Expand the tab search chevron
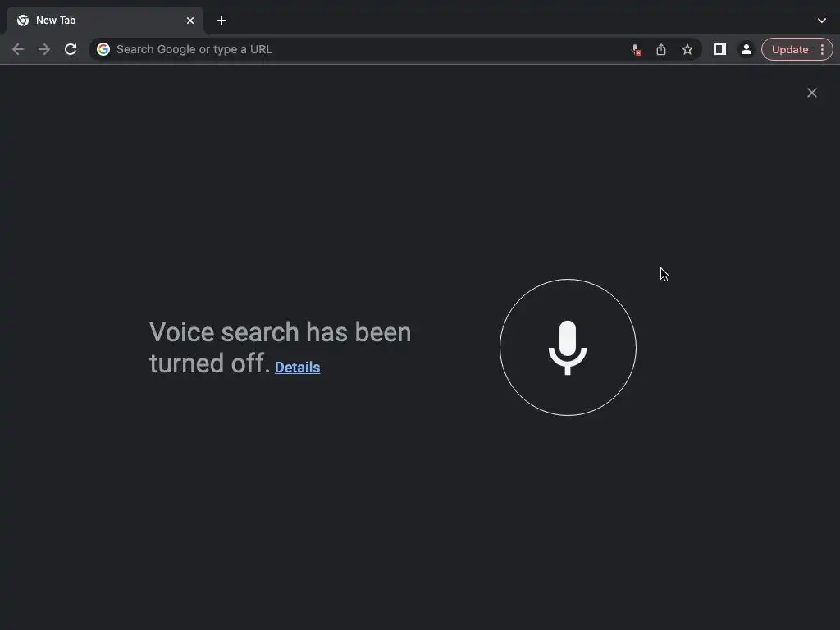The width and height of the screenshot is (840, 630). 822,21
